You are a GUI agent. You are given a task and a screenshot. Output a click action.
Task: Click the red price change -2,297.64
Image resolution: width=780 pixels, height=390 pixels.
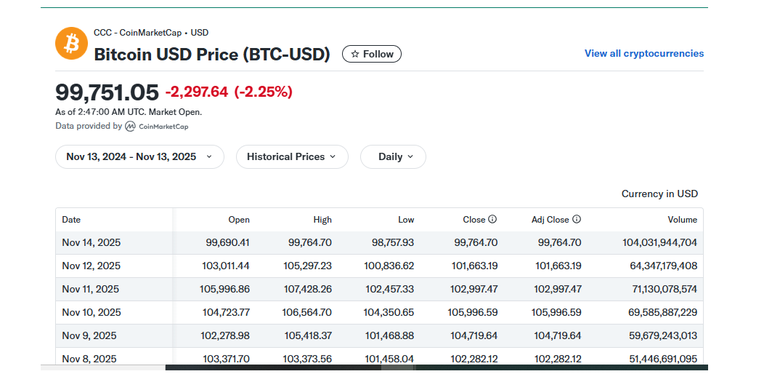coord(196,92)
